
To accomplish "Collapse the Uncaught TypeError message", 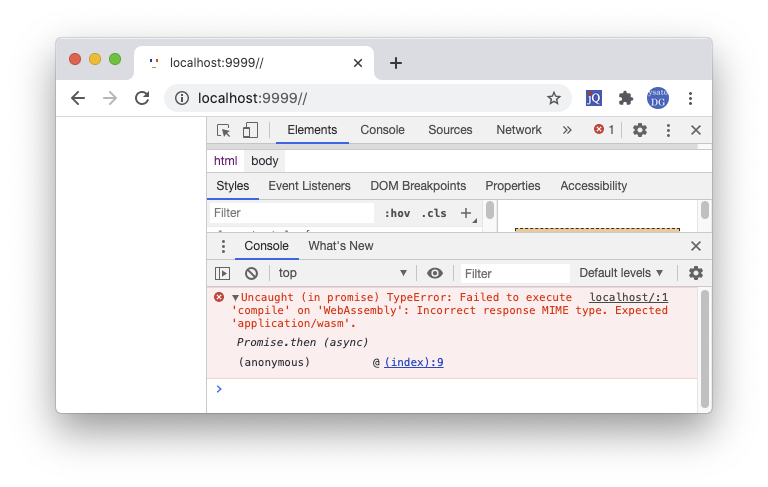I will point(235,298).
